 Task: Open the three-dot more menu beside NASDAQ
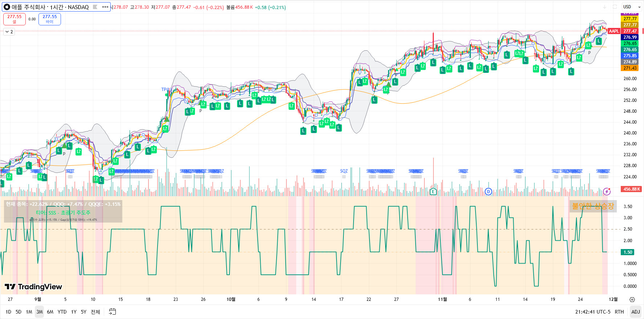click(x=105, y=7)
